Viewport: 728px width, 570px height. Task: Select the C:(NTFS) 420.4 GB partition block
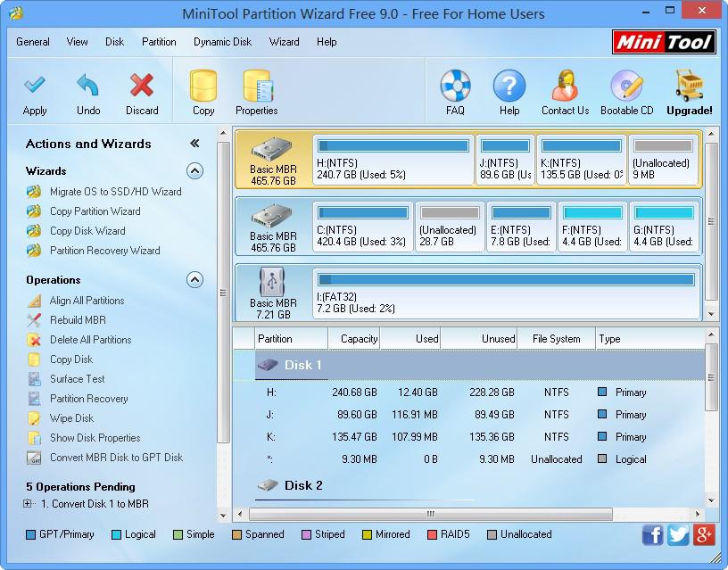[x=362, y=227]
